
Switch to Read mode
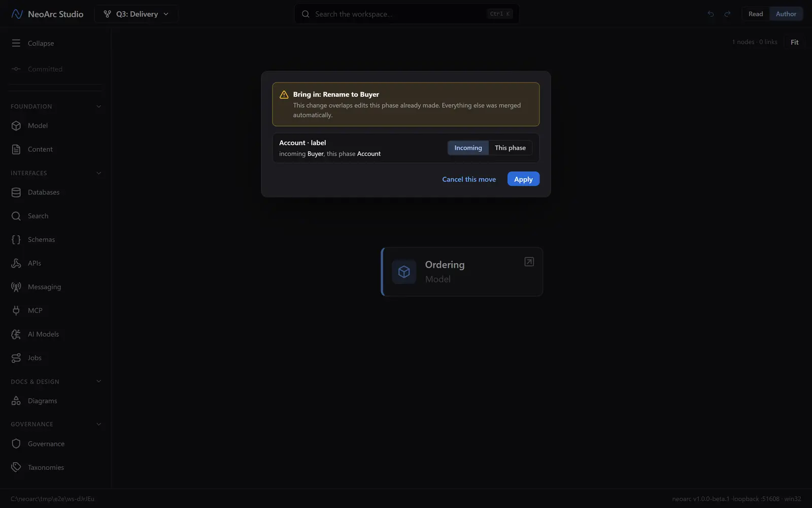(x=756, y=14)
